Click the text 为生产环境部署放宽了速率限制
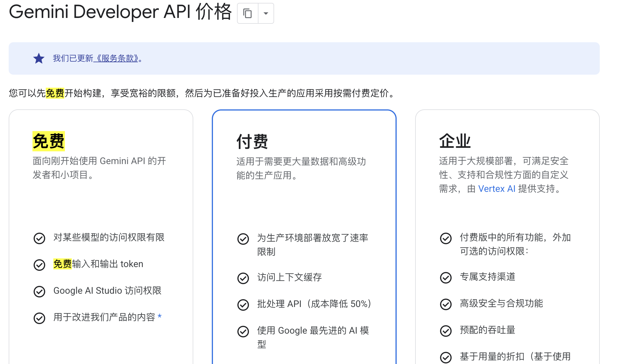 pos(313,245)
